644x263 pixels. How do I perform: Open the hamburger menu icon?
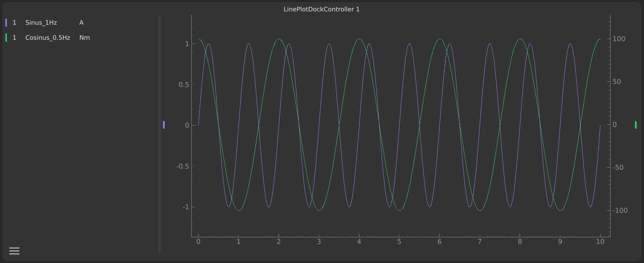click(14, 251)
